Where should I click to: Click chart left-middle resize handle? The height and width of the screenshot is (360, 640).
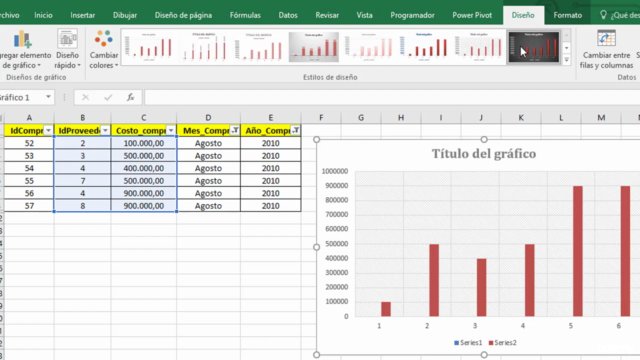316,247
